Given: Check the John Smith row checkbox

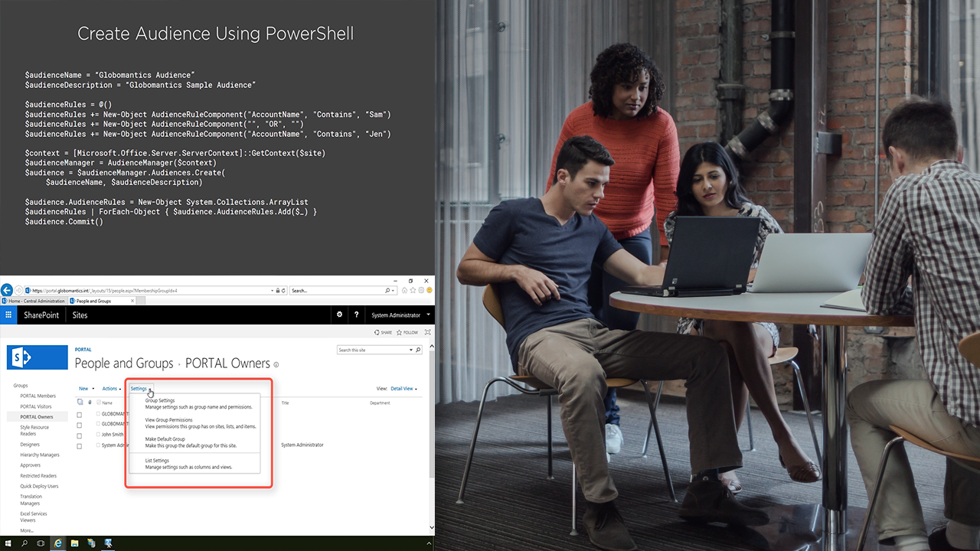Looking at the screenshot, I should 80,435.
